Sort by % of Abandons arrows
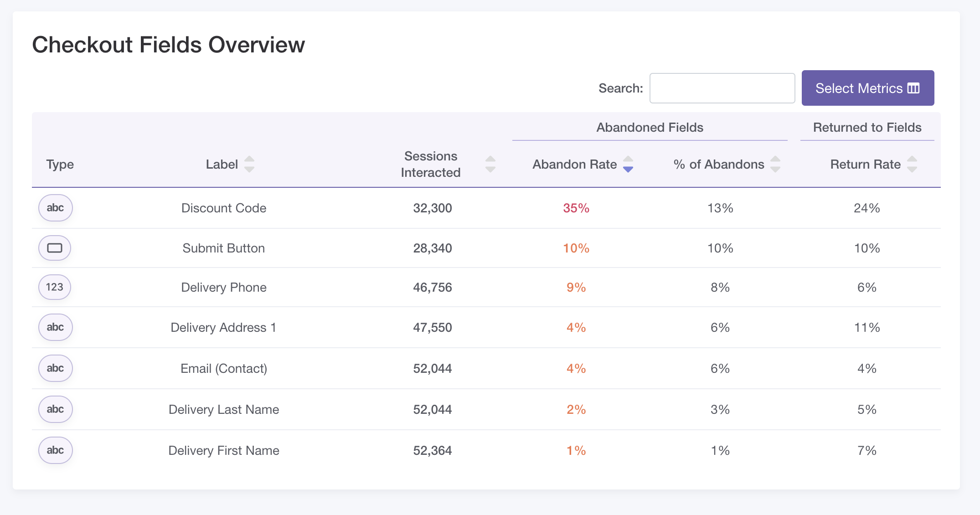980x515 pixels. tap(775, 164)
